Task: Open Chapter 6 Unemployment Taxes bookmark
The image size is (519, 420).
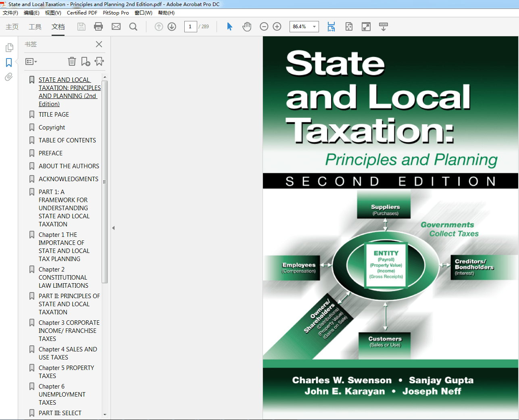Action: click(x=62, y=395)
